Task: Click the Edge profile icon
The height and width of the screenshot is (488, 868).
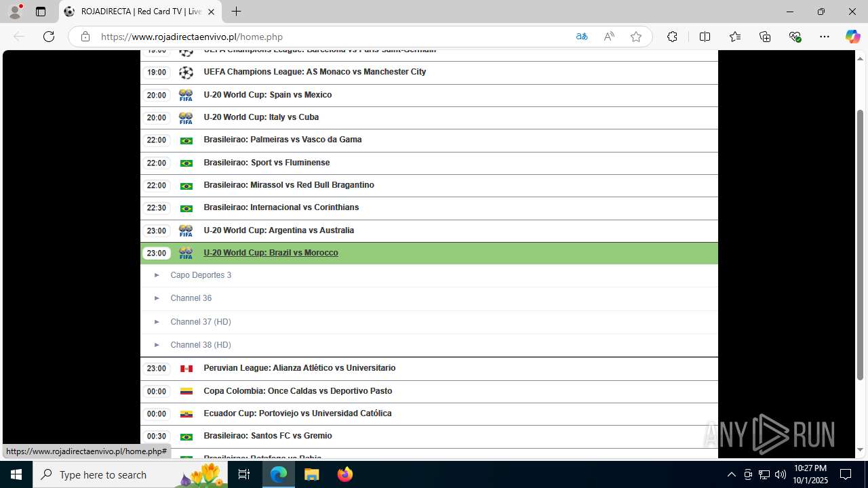Action: point(15,12)
